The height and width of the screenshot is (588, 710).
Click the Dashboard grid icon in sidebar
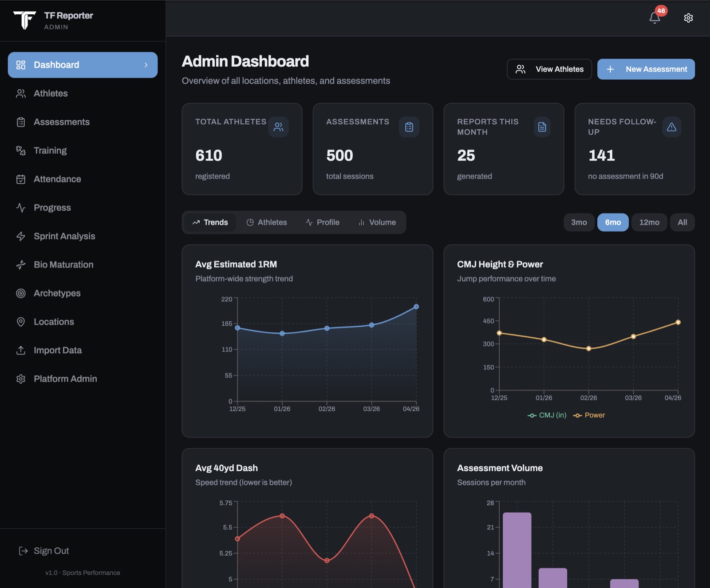click(21, 65)
